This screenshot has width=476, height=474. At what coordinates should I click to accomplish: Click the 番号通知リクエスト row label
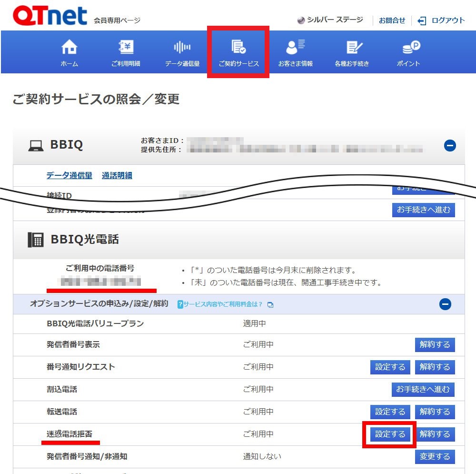pyautogui.click(x=81, y=367)
